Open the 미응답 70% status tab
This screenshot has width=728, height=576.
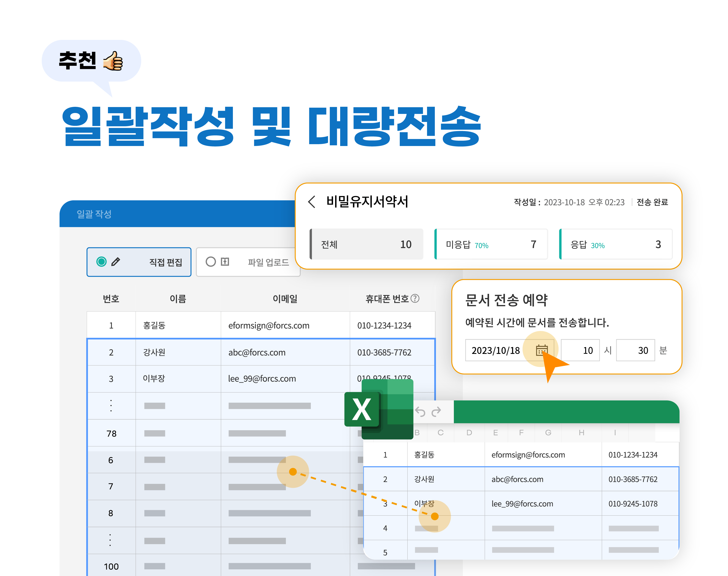491,244
